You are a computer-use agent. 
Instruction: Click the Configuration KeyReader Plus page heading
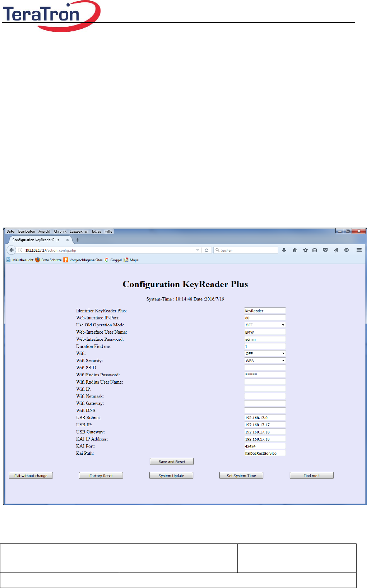tap(185, 285)
